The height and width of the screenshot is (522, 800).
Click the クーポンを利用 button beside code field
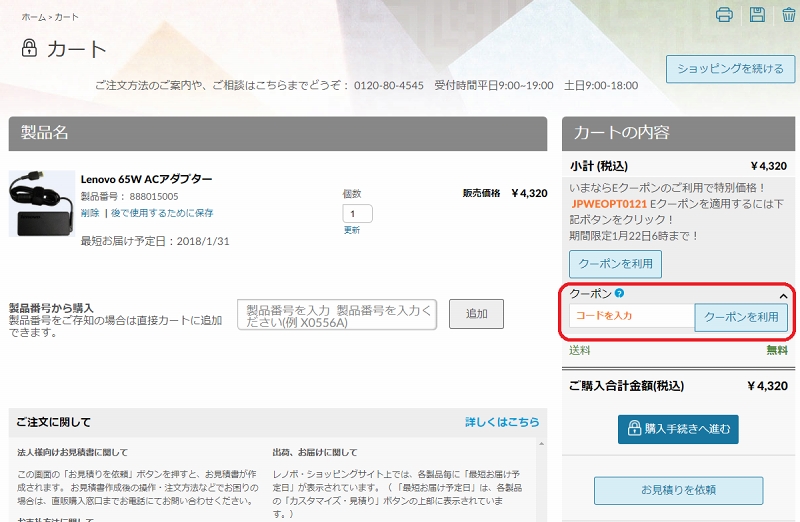pos(741,317)
